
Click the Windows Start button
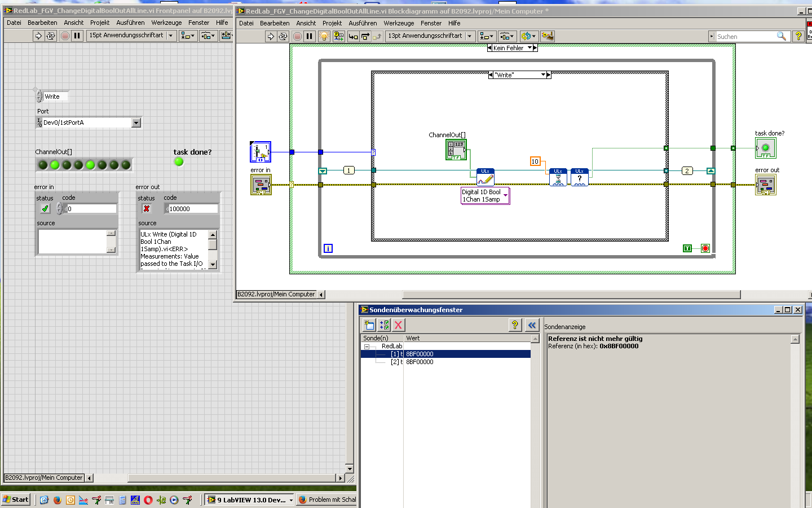pos(16,500)
